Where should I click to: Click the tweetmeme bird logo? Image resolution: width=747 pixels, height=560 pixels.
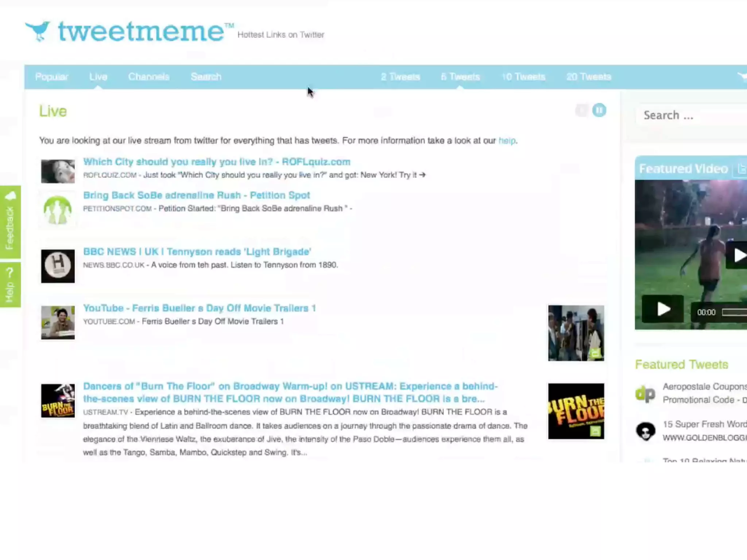click(x=38, y=31)
